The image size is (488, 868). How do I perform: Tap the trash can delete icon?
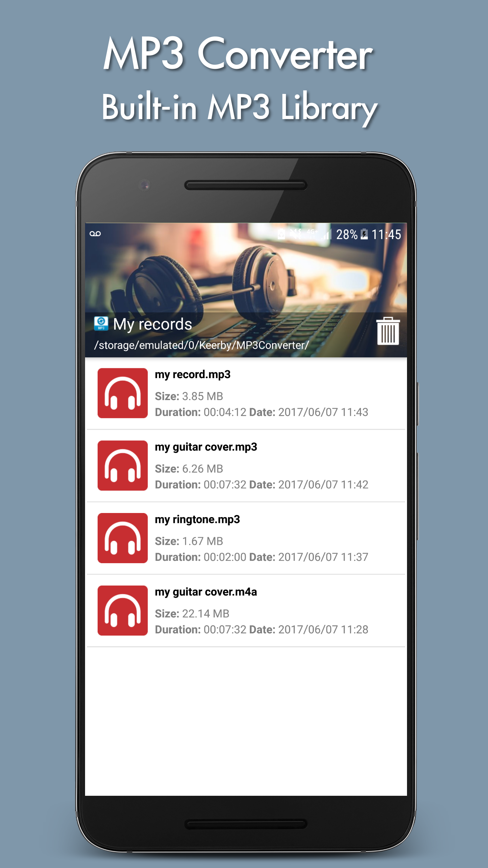[x=388, y=331]
